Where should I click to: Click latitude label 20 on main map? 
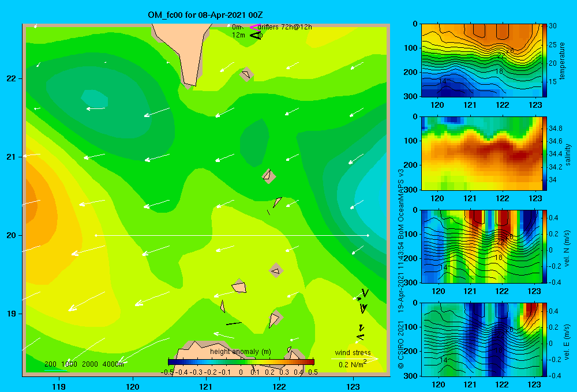coord(12,235)
